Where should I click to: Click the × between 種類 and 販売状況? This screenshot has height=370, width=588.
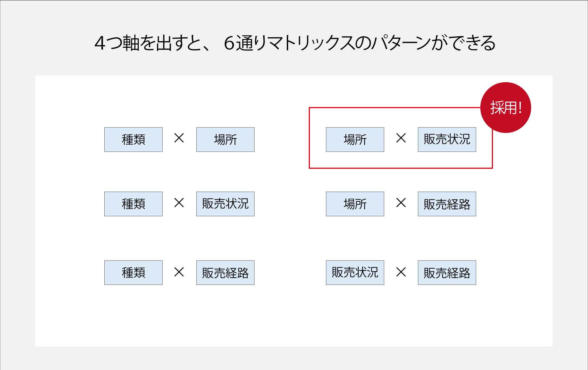click(x=179, y=202)
